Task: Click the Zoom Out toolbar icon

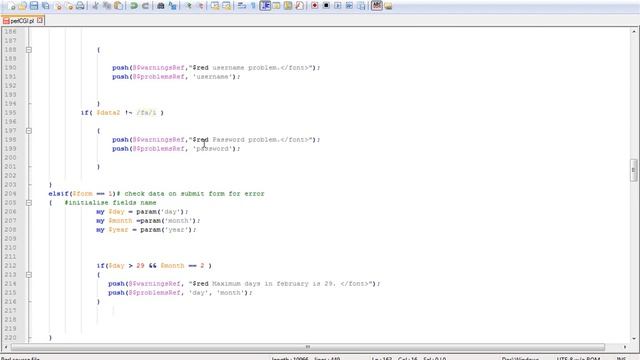Action: pos(200,6)
